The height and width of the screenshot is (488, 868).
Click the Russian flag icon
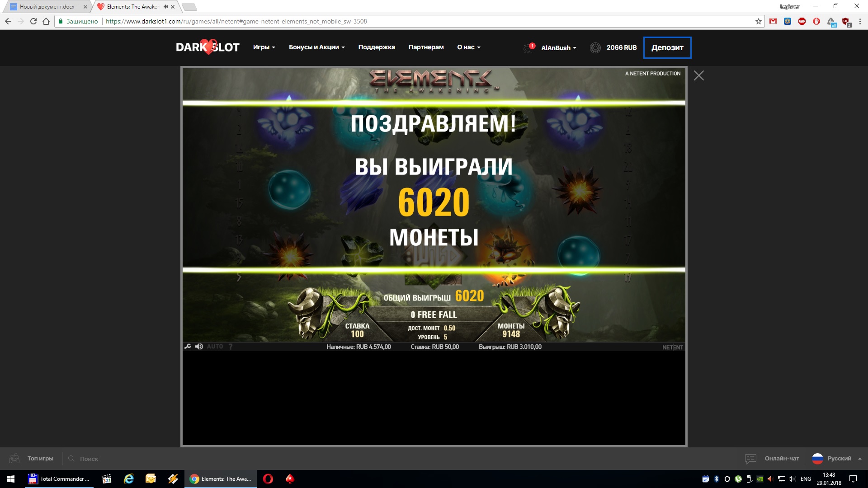click(817, 459)
